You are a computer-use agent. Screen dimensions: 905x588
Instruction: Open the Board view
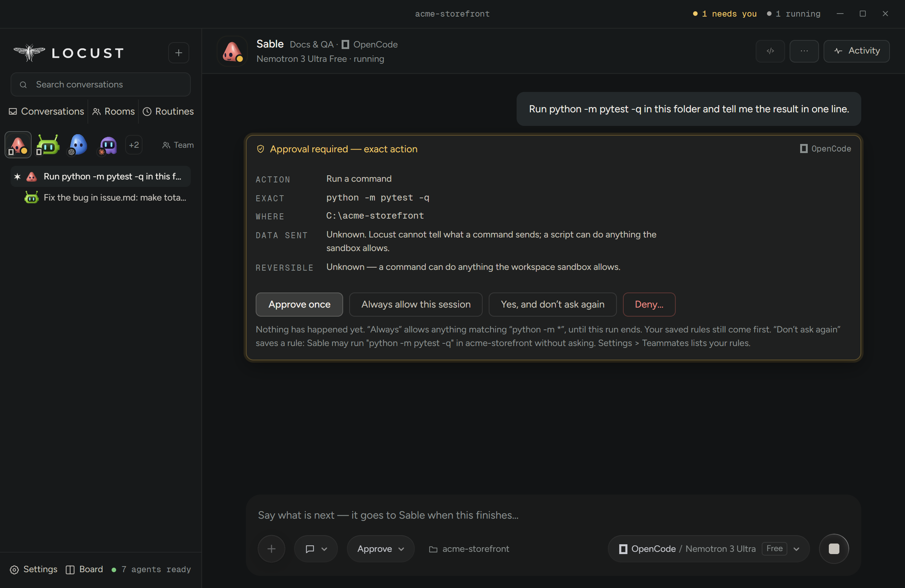84,569
